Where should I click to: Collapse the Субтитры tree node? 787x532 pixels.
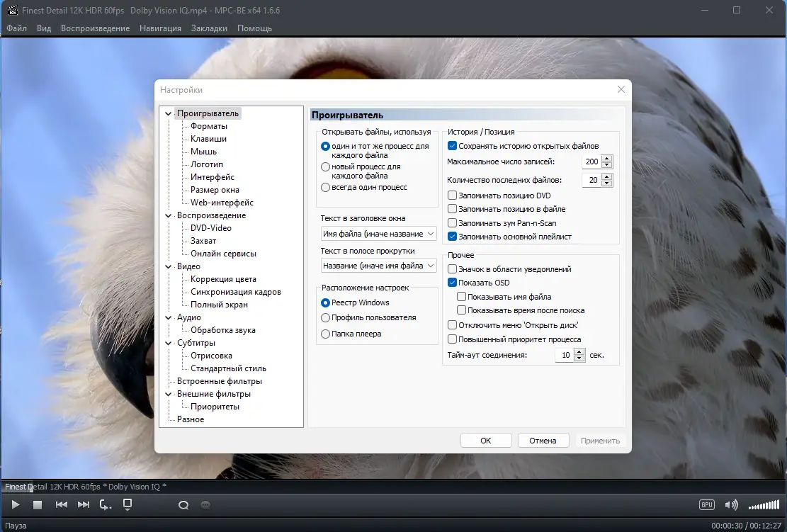pos(168,343)
